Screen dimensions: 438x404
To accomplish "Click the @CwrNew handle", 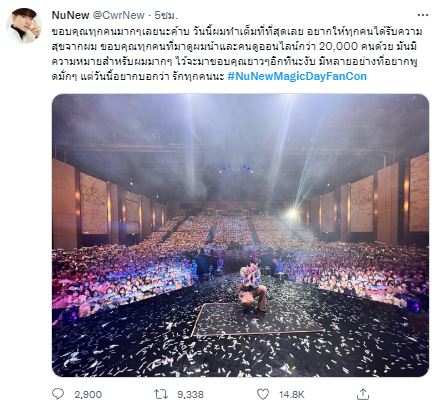I will click(x=118, y=15).
